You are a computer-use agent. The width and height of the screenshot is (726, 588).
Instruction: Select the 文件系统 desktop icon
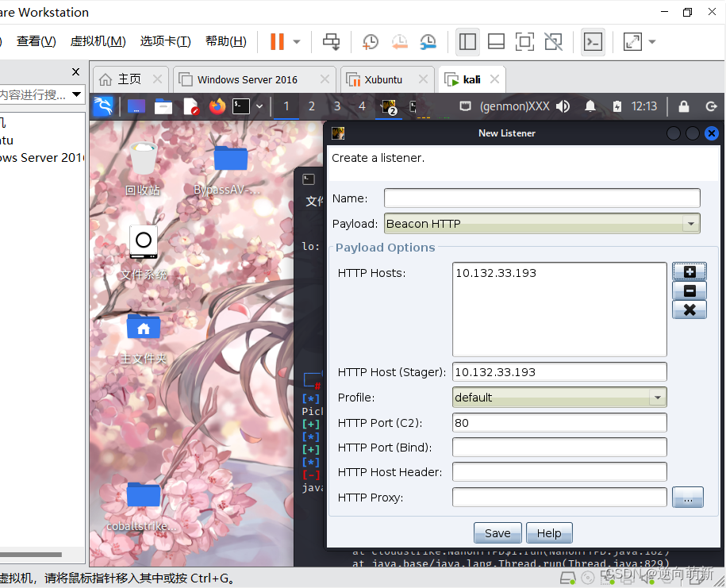click(x=144, y=253)
